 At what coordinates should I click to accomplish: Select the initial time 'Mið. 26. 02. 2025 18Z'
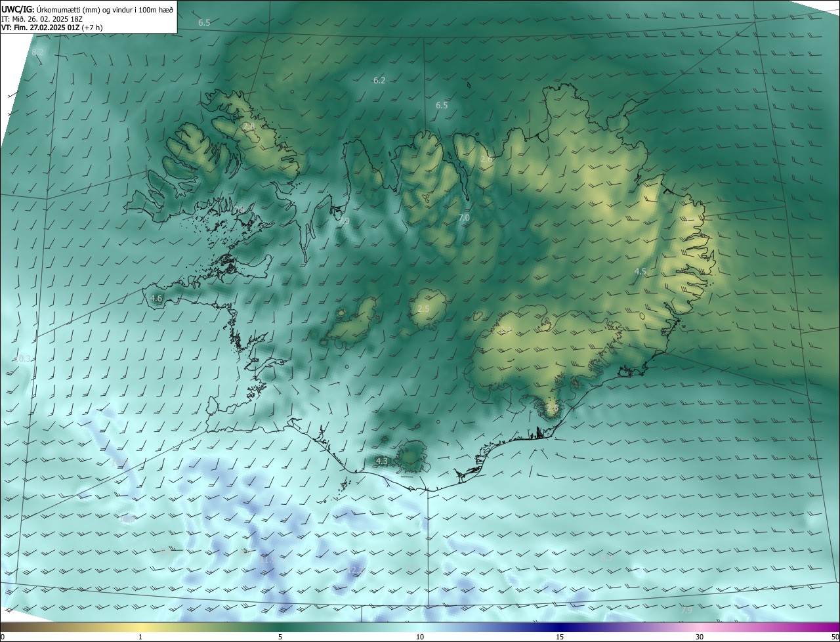[47, 18]
